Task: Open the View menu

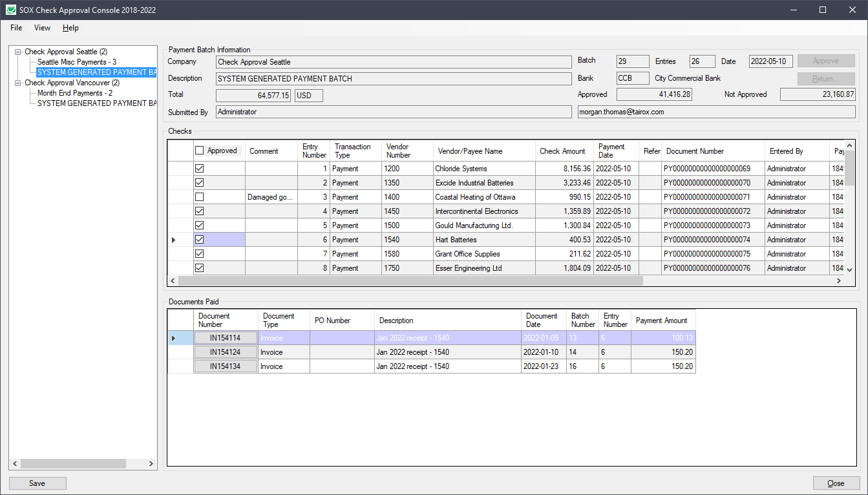Action: coord(42,28)
